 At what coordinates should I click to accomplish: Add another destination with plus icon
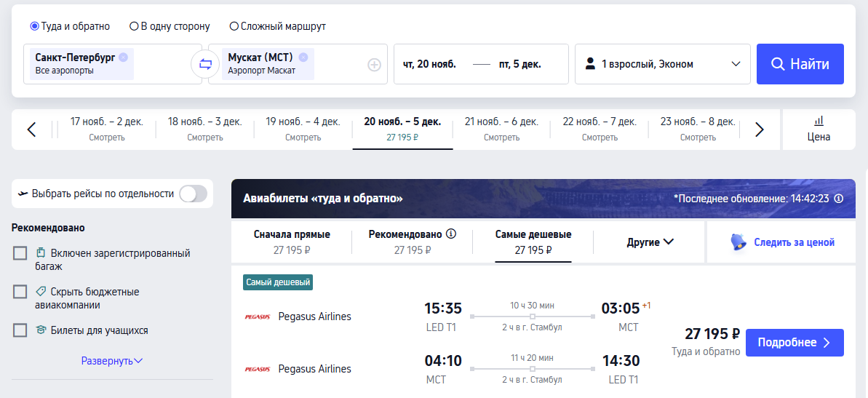[375, 65]
